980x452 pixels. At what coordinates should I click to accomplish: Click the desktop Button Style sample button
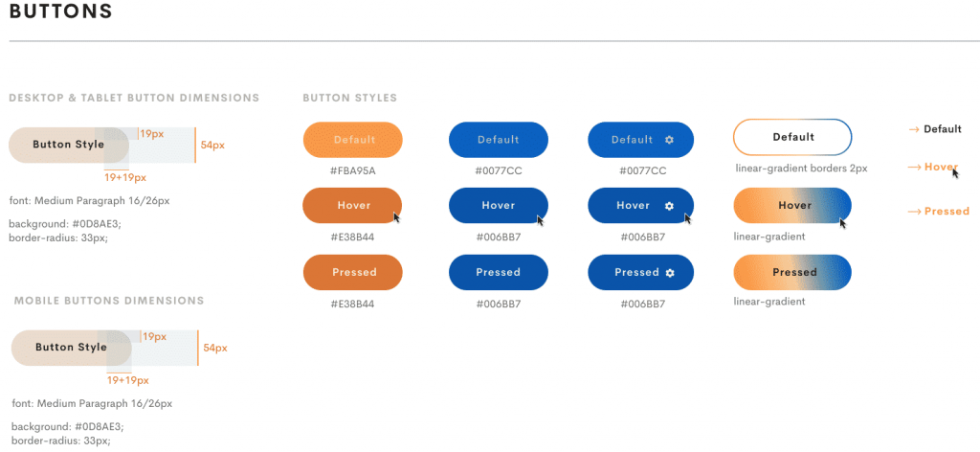[69, 145]
